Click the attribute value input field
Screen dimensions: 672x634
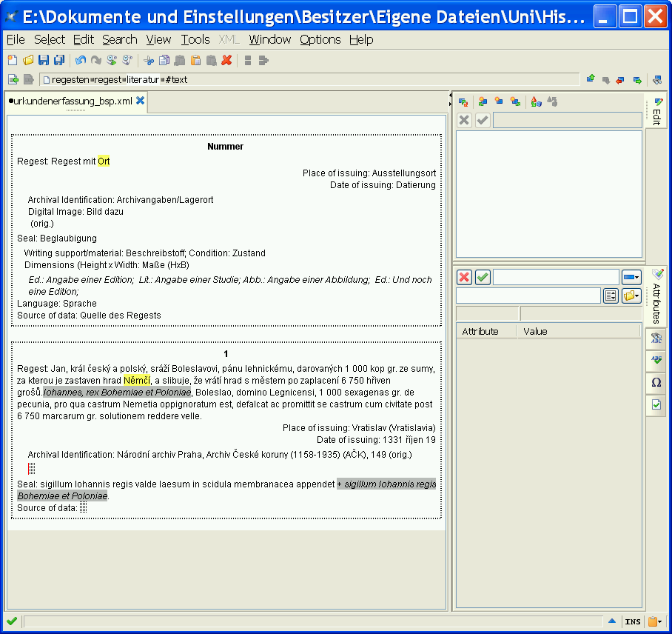pyautogui.click(x=528, y=296)
